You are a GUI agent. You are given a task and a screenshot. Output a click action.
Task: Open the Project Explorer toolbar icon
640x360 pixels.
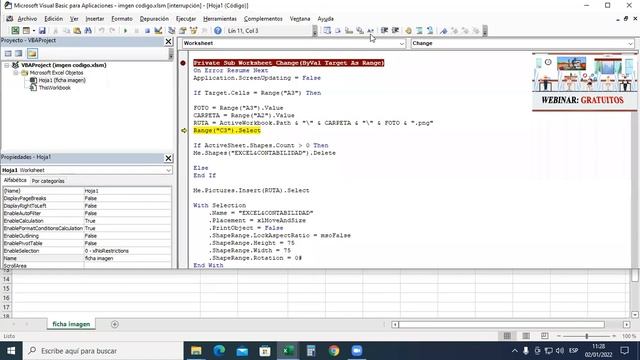tap(171, 31)
